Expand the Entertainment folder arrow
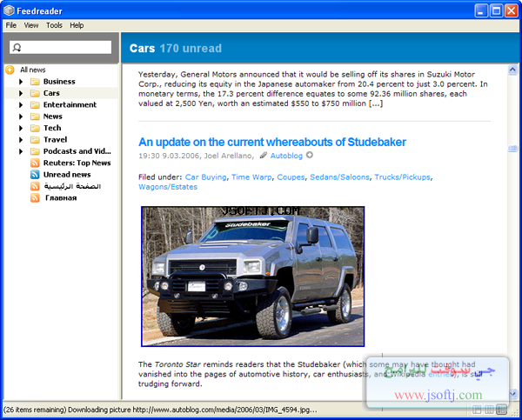Image resolution: width=522 pixels, height=420 pixels. 21,105
